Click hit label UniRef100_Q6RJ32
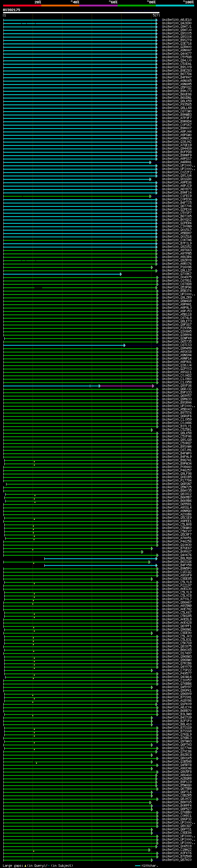Image resolution: width=197 pixels, height=868 pixels. 177,389
